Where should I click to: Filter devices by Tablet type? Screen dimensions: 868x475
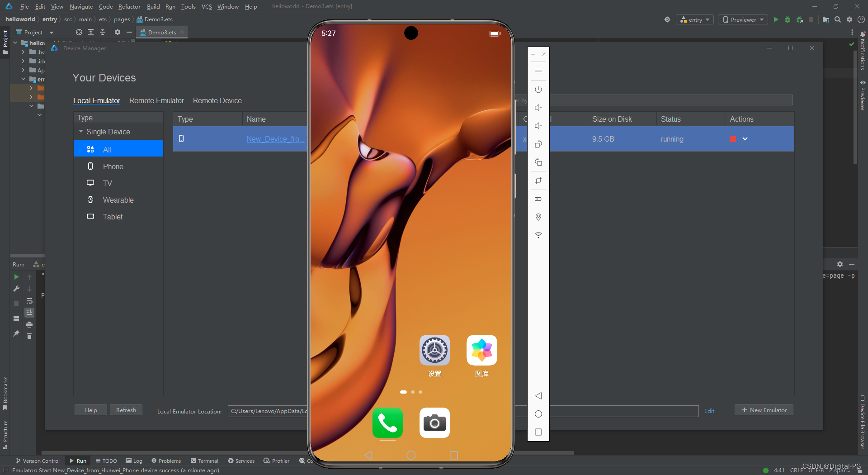(118, 217)
